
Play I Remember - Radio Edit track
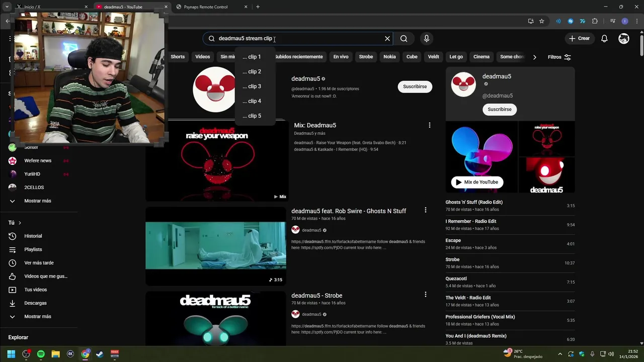click(510, 225)
